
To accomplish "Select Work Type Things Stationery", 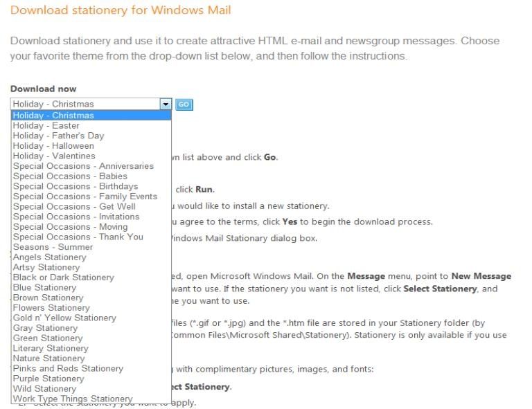I will click(x=73, y=399).
